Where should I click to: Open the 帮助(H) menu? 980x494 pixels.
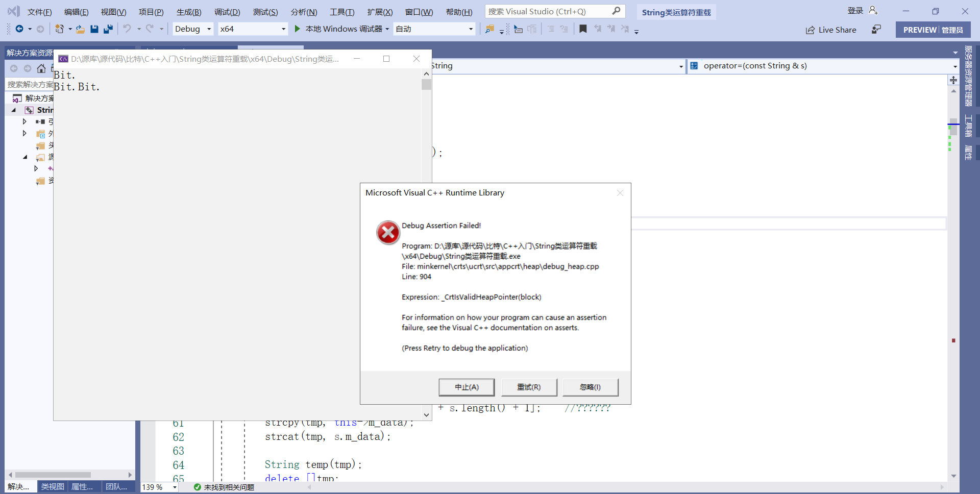459,12
